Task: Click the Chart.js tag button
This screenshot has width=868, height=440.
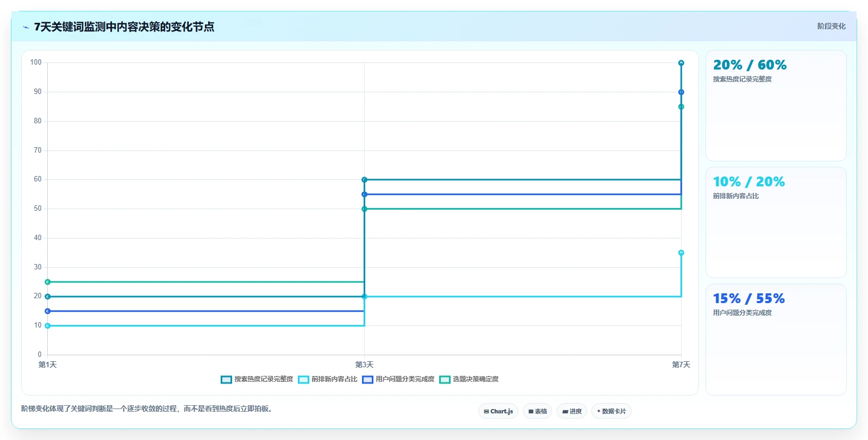Action: coord(498,411)
